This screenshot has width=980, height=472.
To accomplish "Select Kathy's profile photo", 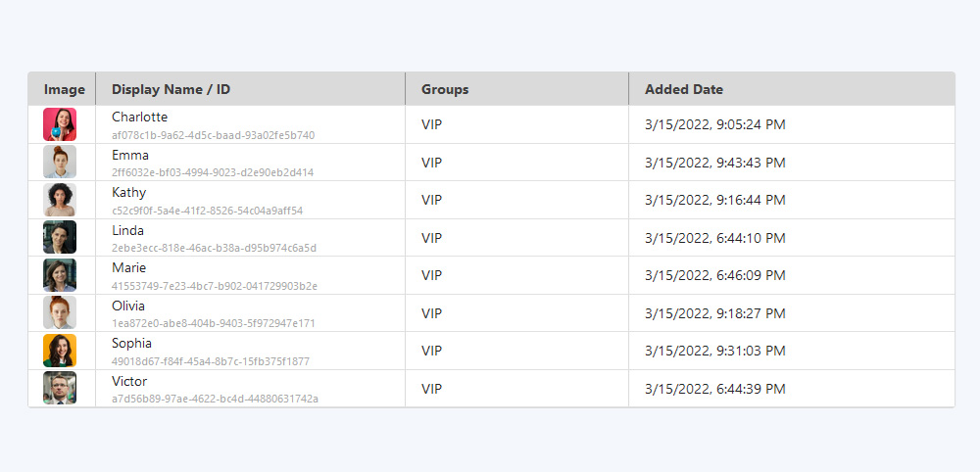I will pos(60,200).
